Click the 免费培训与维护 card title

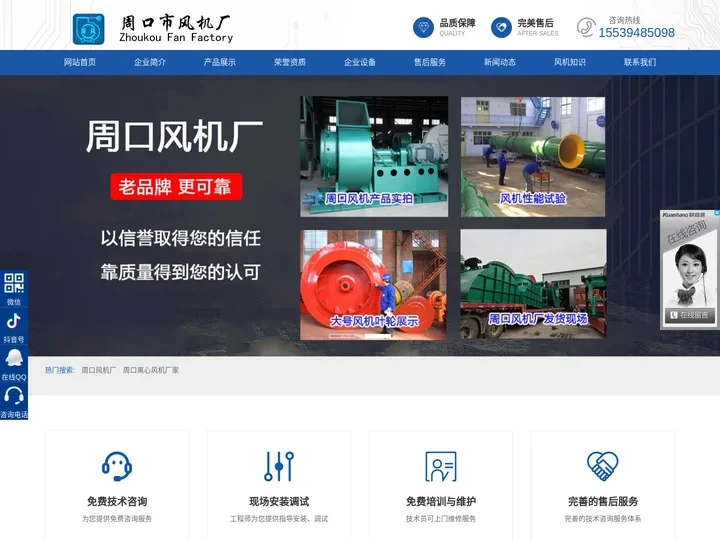tap(441, 501)
